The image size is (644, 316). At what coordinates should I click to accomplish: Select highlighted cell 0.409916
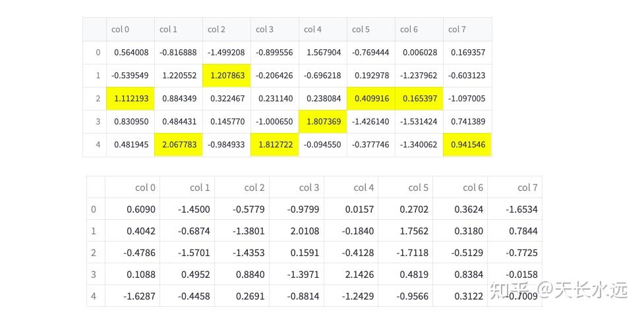pyautogui.click(x=371, y=99)
